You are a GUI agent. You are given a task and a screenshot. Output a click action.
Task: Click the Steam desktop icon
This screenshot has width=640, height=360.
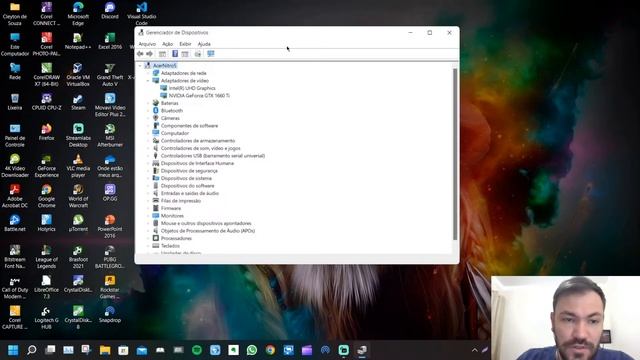coord(78,102)
